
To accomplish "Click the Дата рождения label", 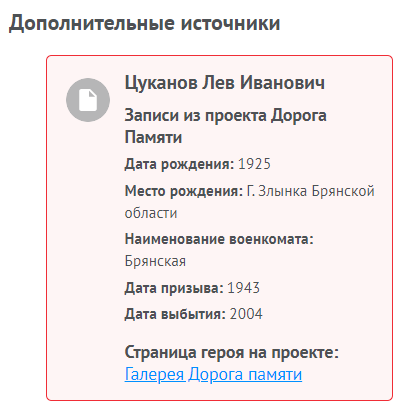I will [x=180, y=164].
